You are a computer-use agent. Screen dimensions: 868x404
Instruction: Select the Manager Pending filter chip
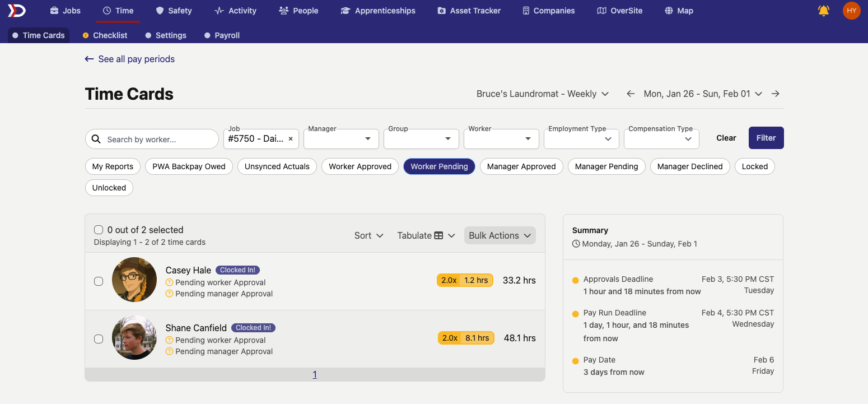pyautogui.click(x=606, y=166)
